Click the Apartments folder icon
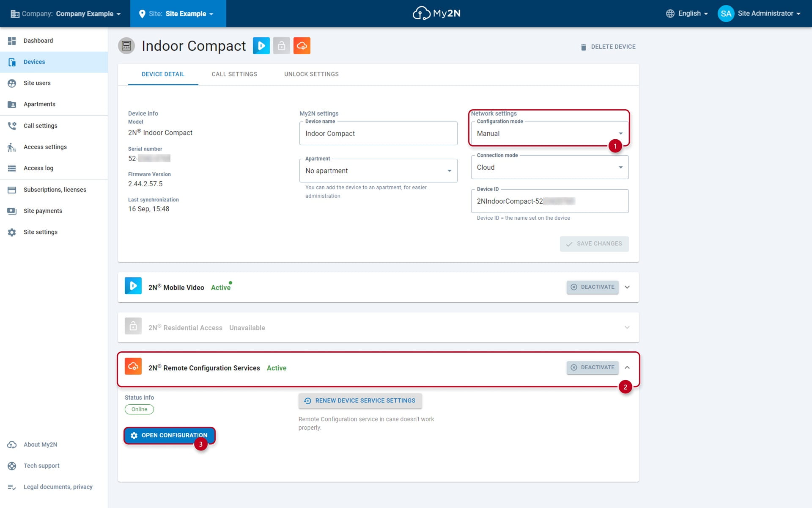The image size is (812, 508). (12, 104)
